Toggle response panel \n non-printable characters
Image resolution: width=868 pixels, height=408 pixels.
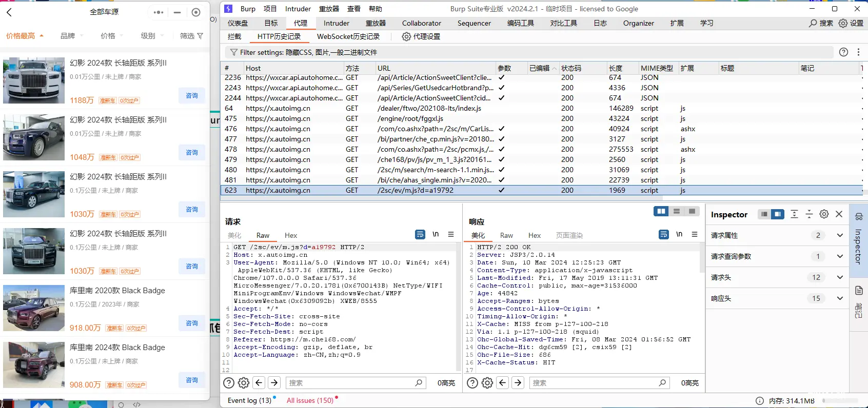point(679,234)
